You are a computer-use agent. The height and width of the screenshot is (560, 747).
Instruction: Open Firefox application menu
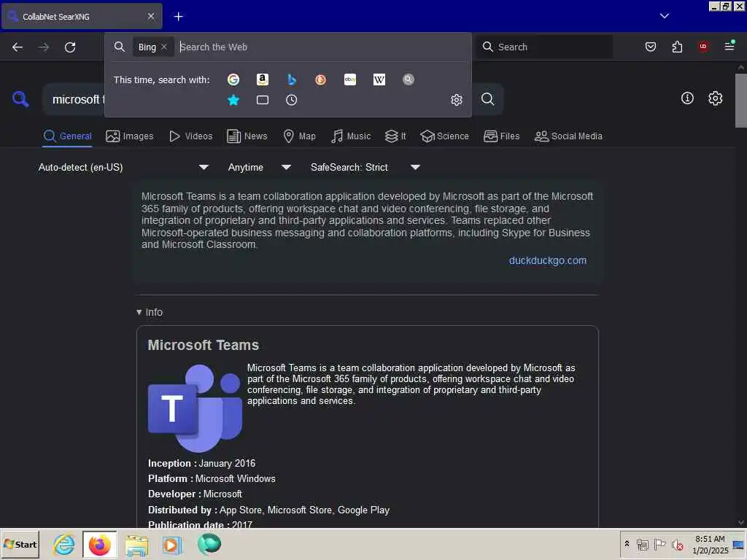[x=729, y=46]
